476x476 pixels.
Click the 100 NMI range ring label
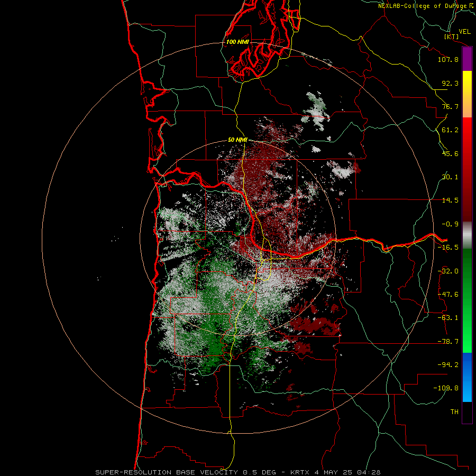[237, 42]
